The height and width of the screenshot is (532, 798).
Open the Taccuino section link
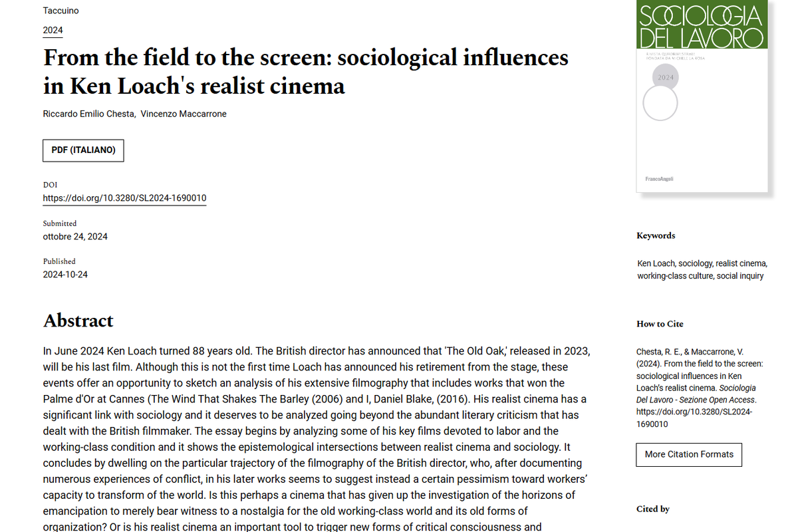pyautogui.click(x=61, y=10)
